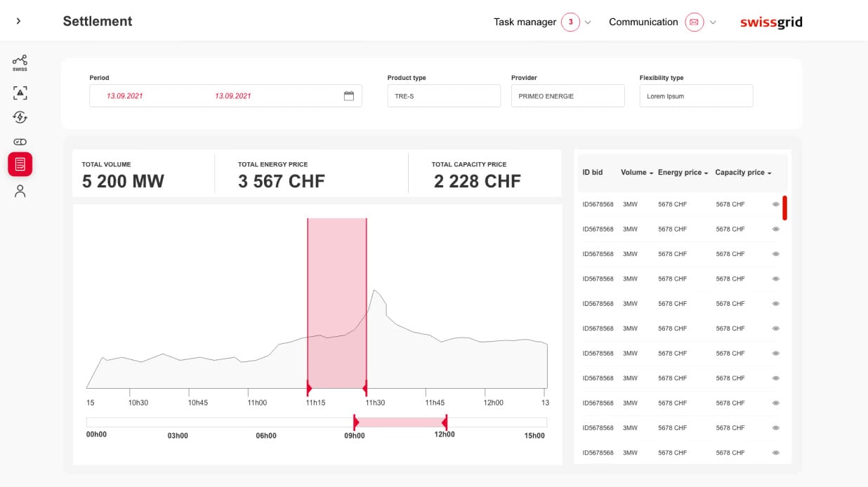868x487 pixels.
Task: Click the swissgrid logo
Action: [x=770, y=22]
